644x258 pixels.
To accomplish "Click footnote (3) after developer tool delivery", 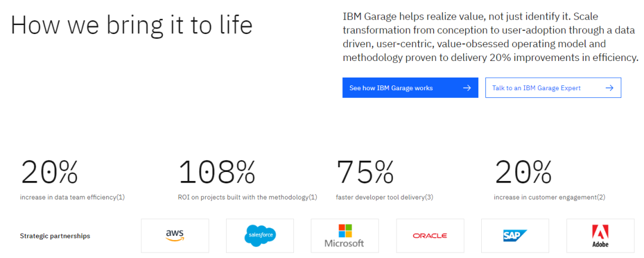I will tap(429, 198).
